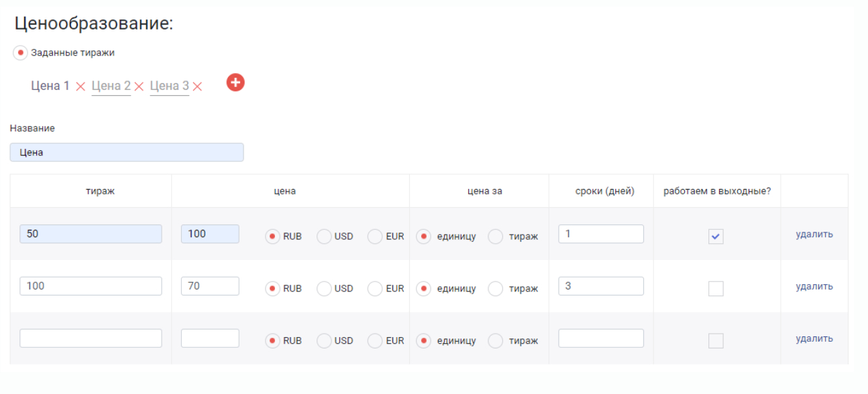868x394 pixels.
Task: Switch to the Цена 2 tab
Action: (111, 86)
